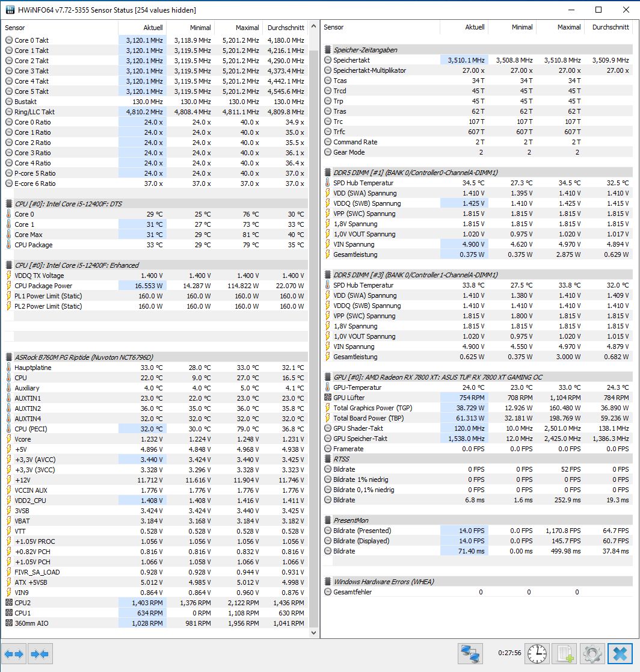Close sensors with the blue X icon
This screenshot has width=640, height=672.
tap(620, 653)
